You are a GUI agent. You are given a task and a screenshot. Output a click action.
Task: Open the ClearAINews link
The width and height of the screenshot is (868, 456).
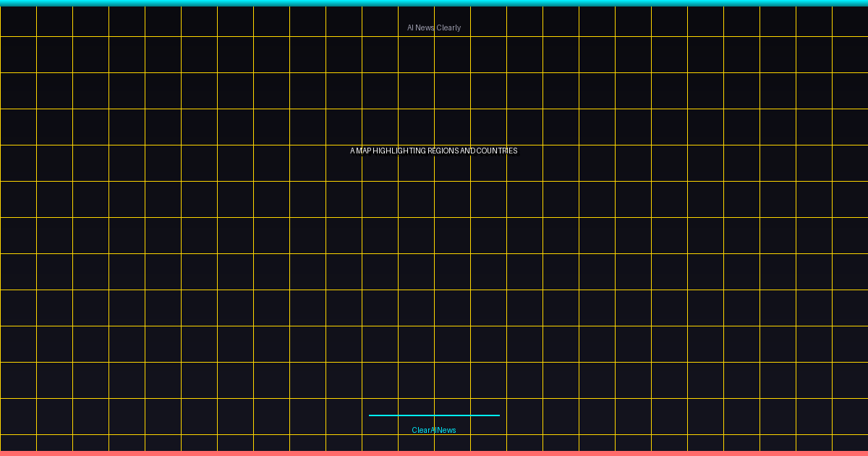click(434, 429)
